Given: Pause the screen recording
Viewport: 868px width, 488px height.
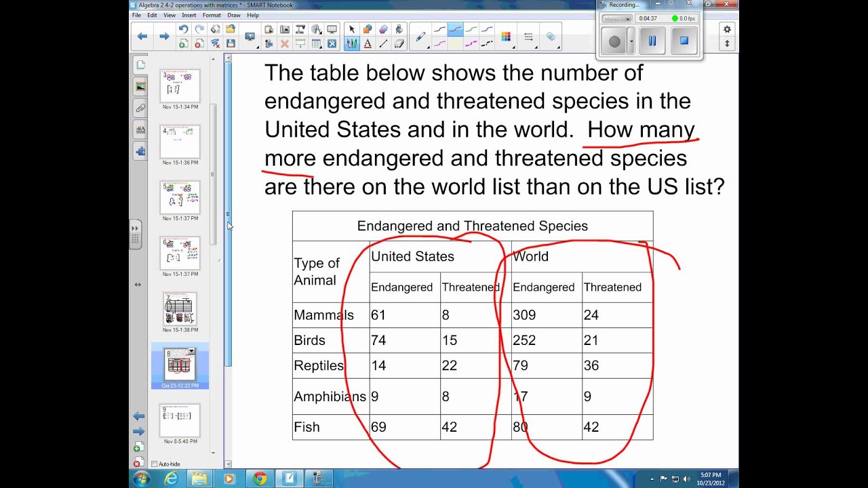Looking at the screenshot, I should 652,41.
